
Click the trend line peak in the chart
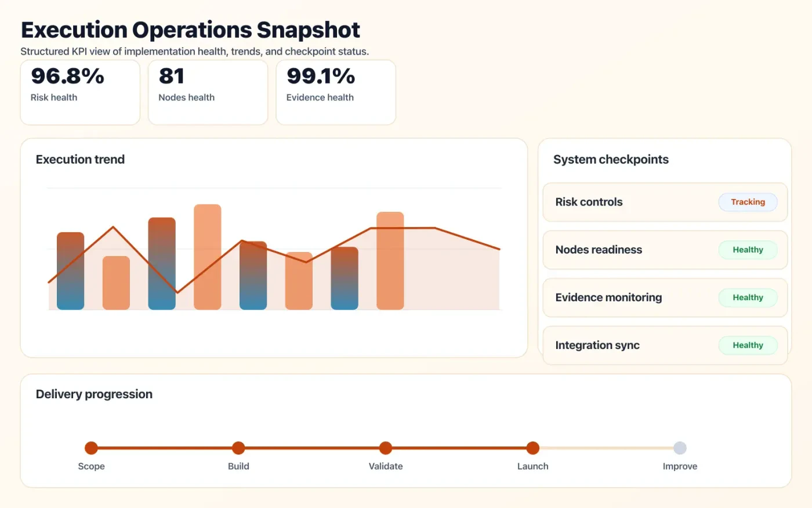pos(113,226)
